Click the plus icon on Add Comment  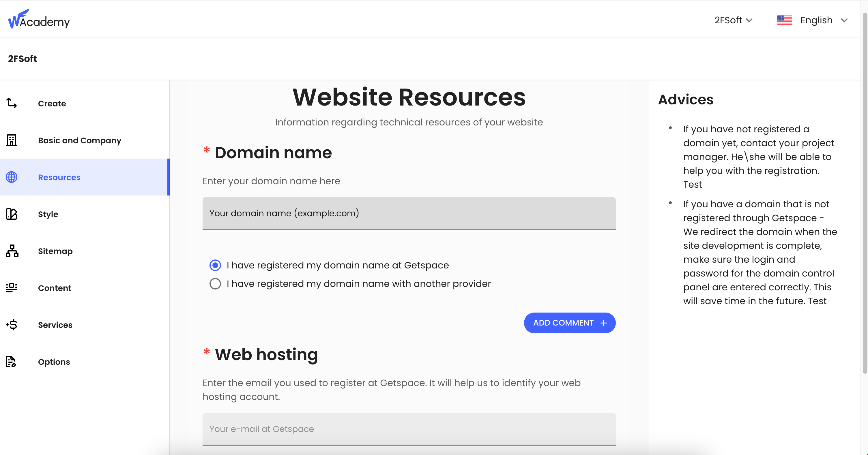(603, 323)
